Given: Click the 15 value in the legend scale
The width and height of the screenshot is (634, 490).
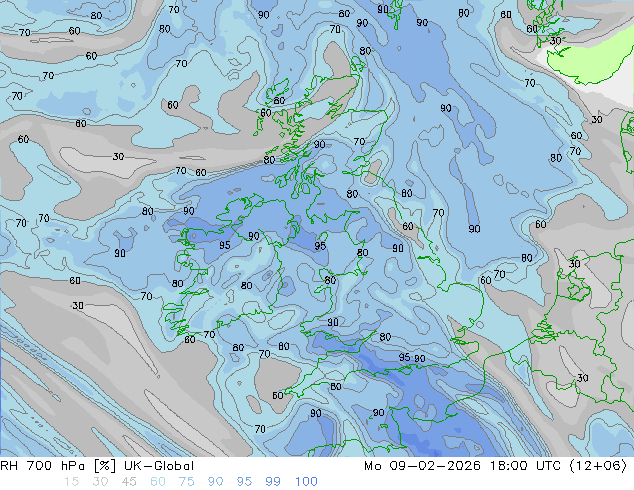Looking at the screenshot, I should tap(71, 482).
